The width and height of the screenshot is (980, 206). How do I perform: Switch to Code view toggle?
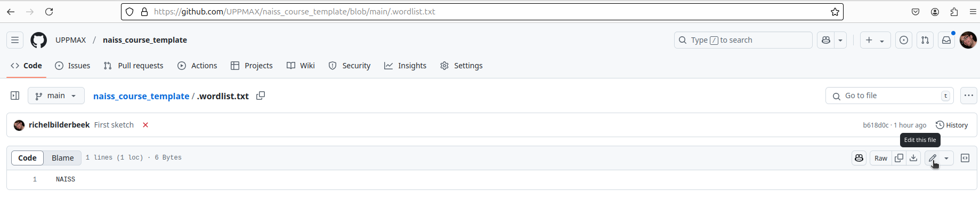[x=27, y=158]
